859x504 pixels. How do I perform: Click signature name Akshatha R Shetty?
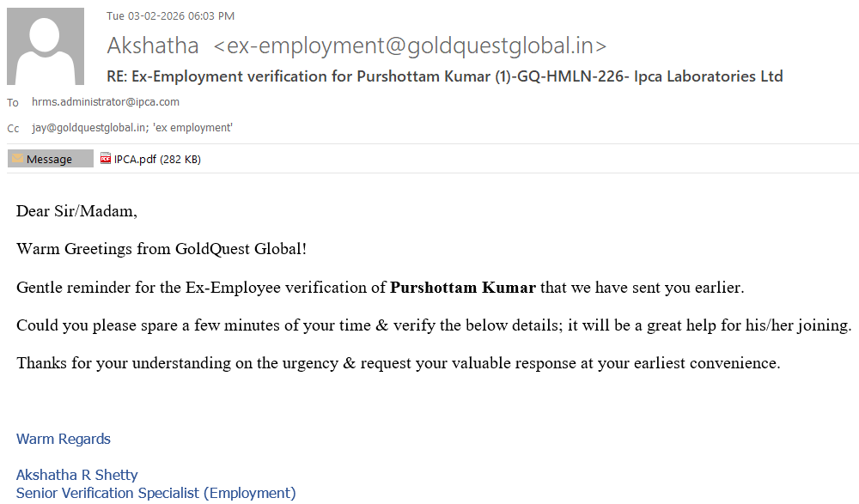[76, 475]
